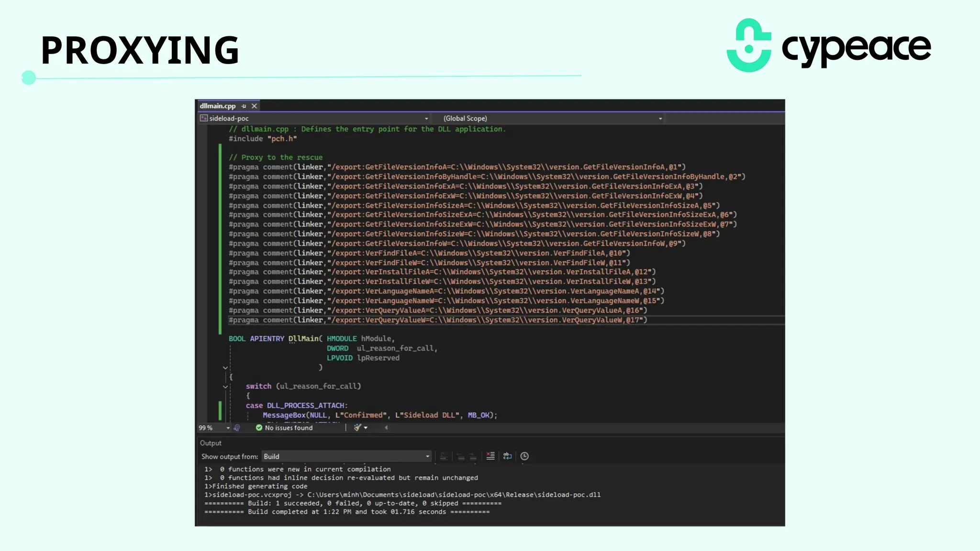Click the Output panel title
The height and width of the screenshot is (551, 980).
pyautogui.click(x=211, y=443)
